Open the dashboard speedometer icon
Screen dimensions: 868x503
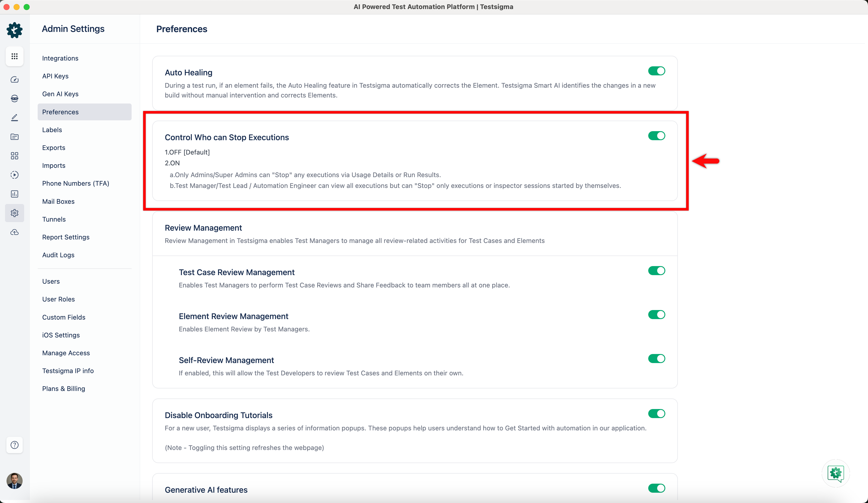(x=15, y=80)
